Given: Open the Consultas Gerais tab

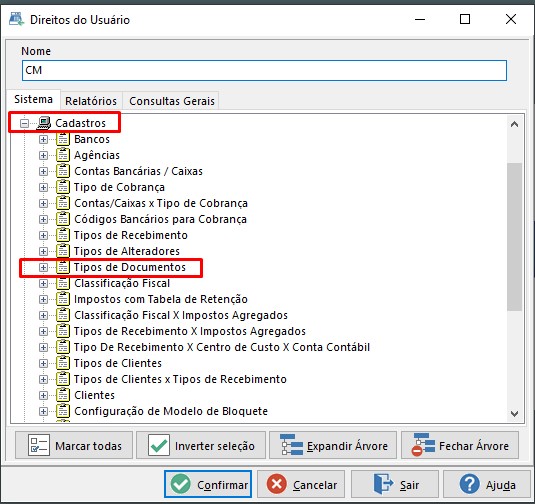Looking at the screenshot, I should 172,101.
